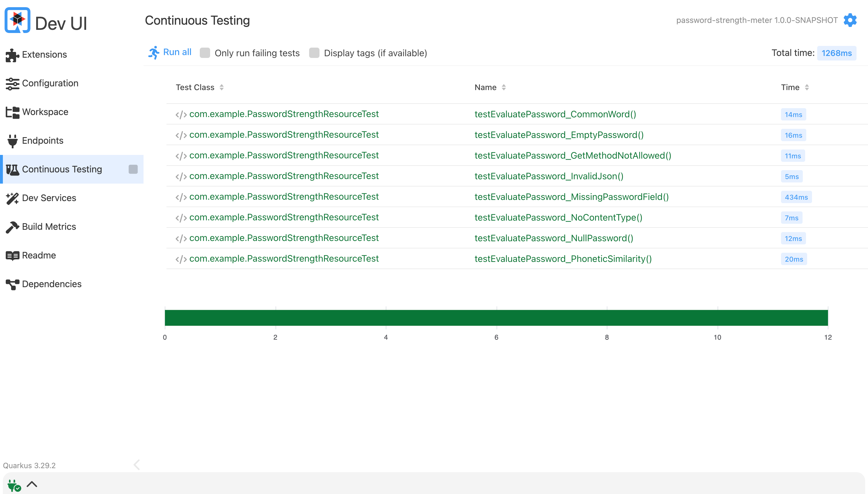Open settings gear icon at top right
The width and height of the screenshot is (868, 494).
click(x=850, y=20)
